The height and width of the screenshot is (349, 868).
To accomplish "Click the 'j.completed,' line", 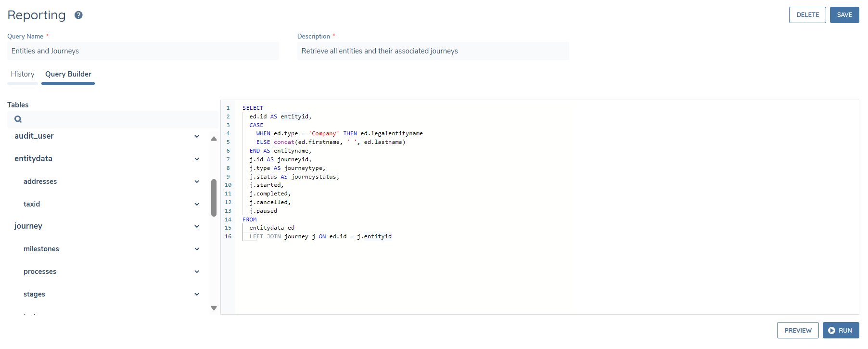I will (270, 194).
